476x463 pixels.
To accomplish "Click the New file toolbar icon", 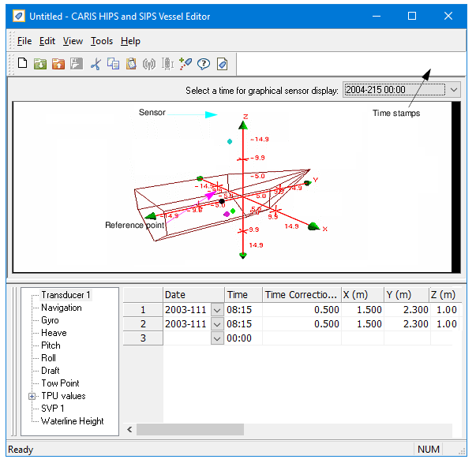I will point(22,64).
